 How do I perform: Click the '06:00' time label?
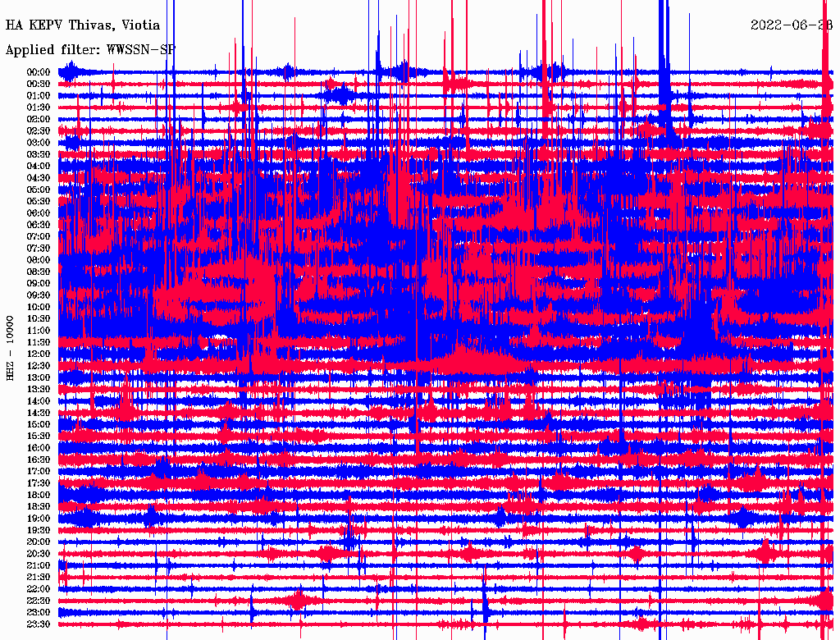[x=39, y=213]
